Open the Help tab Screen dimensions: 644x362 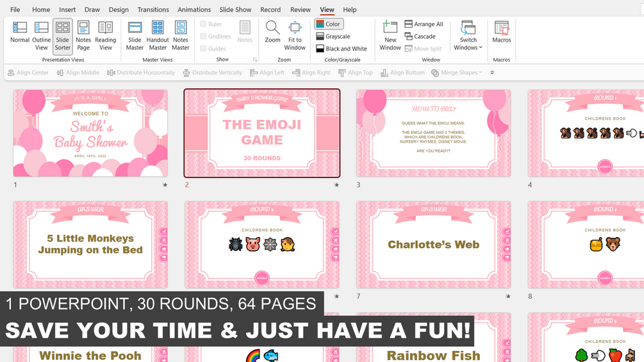coord(350,10)
